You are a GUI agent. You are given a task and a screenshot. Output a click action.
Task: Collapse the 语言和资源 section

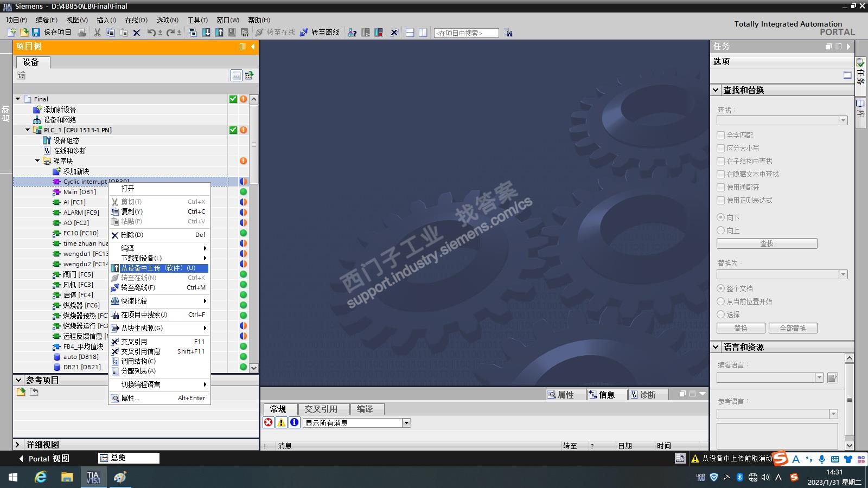tap(716, 347)
